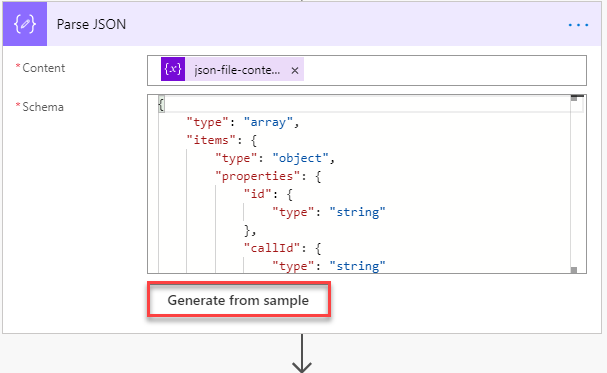Click the Schema field label

(43, 107)
